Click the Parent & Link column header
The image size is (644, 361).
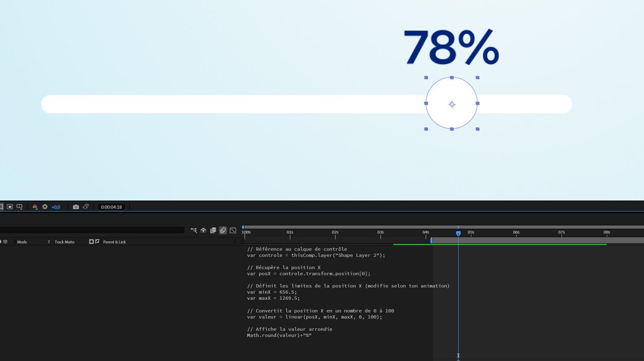(x=114, y=242)
